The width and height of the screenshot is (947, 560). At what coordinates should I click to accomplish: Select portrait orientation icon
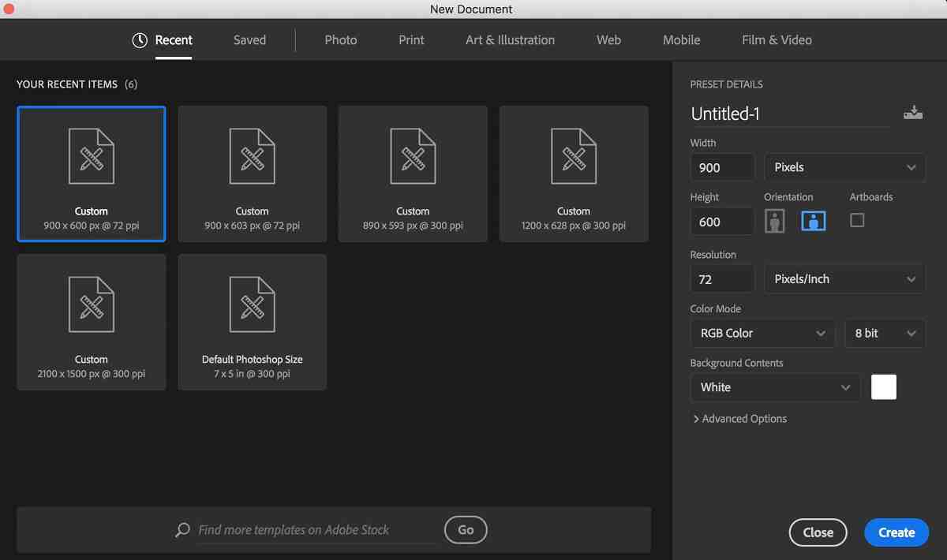pyautogui.click(x=775, y=222)
